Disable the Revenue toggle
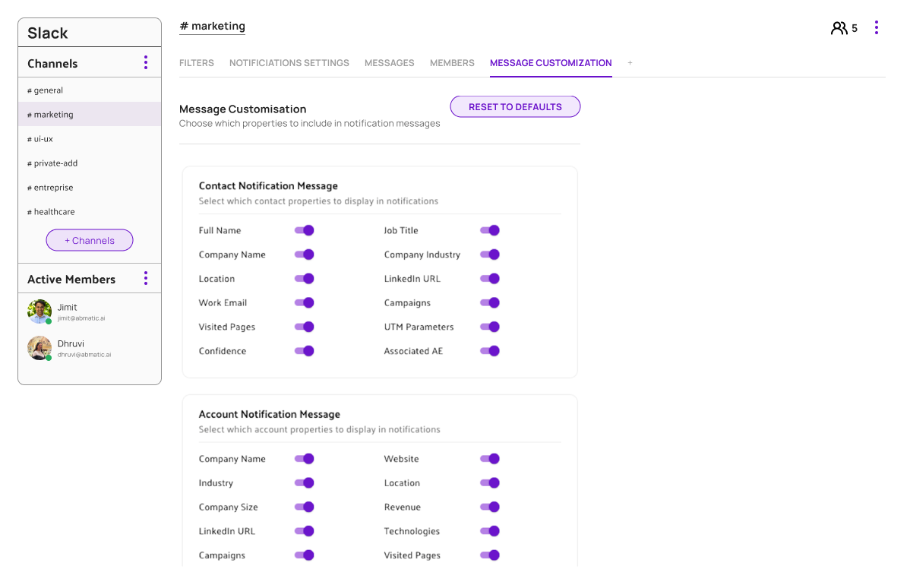This screenshot has height=588, width=910. coord(490,507)
